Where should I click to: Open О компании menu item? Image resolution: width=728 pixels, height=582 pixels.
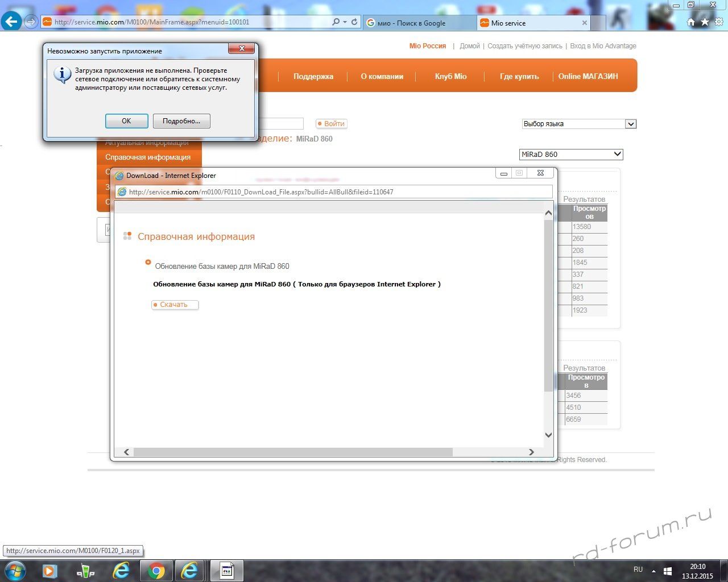[382, 76]
